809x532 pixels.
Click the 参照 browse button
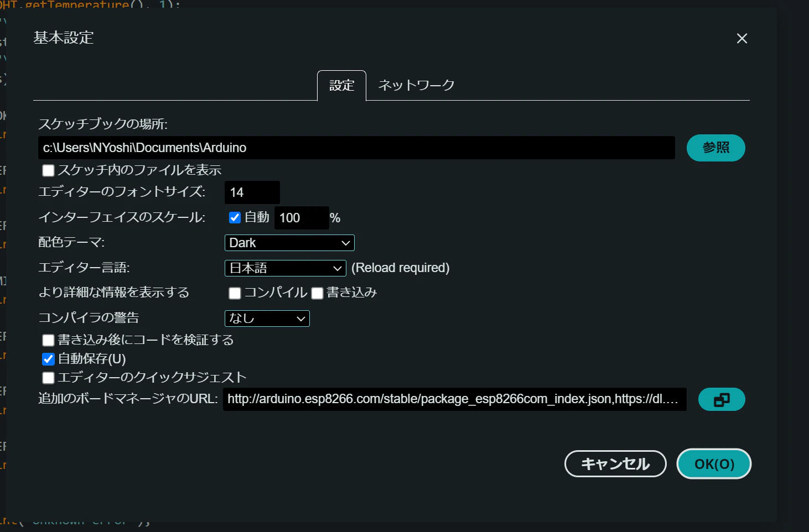[715, 148]
